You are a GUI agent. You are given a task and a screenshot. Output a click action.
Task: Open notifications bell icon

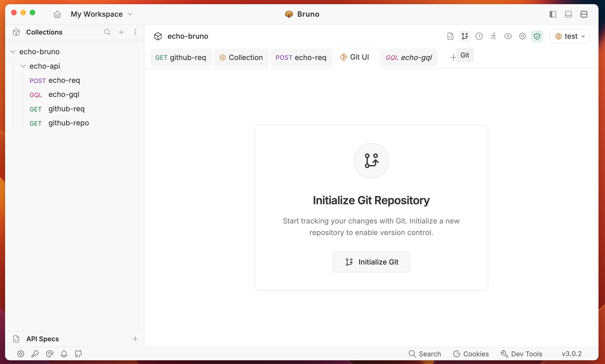64,354
